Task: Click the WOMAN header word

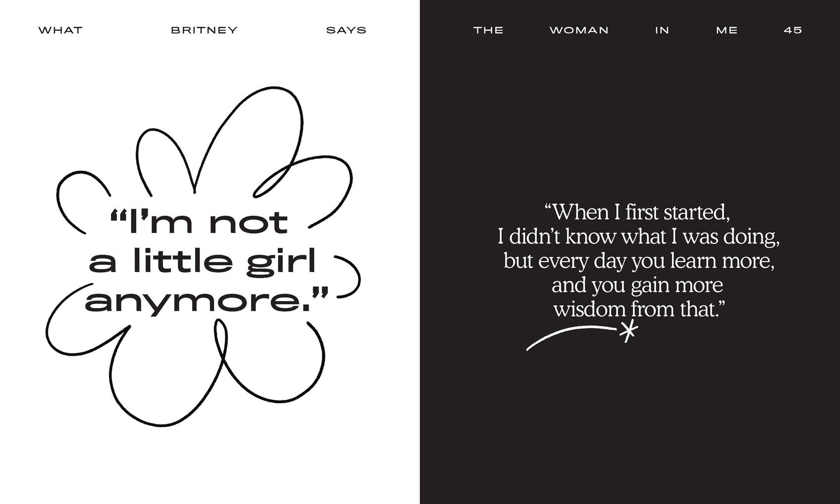Action: (x=579, y=30)
